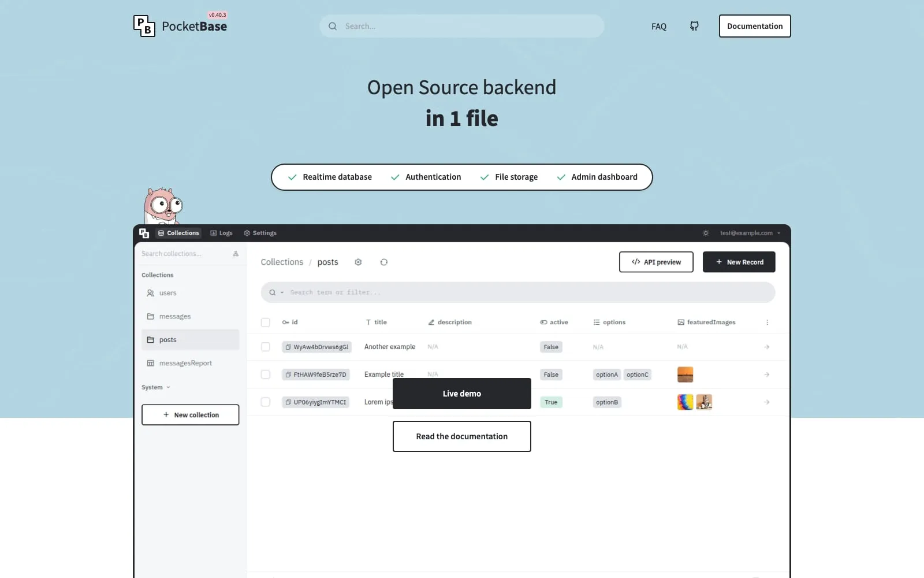Viewport: 924px width, 578px height.
Task: Open the Lorem ipsum row arrow
Action: click(767, 402)
